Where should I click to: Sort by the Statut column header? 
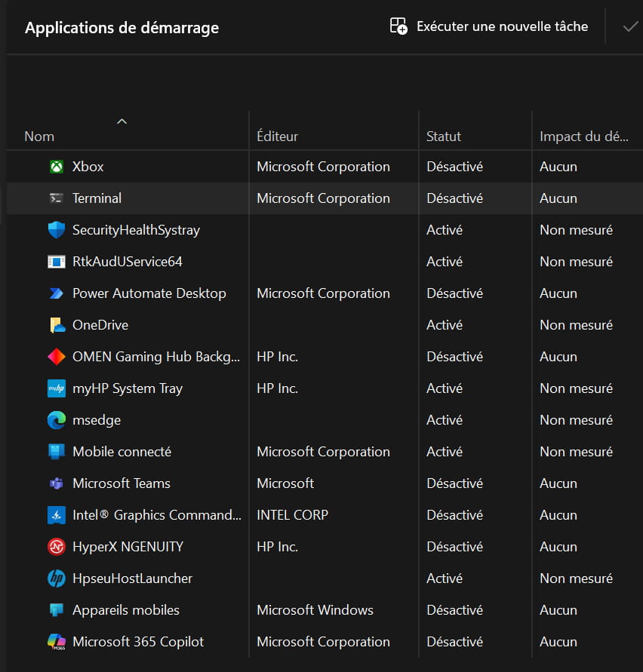pyautogui.click(x=444, y=137)
